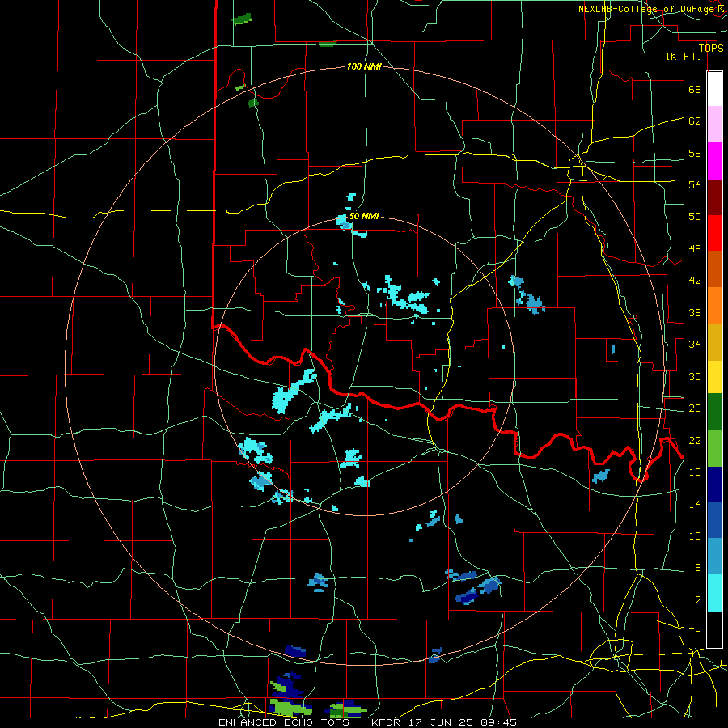The width and height of the screenshot is (728, 728).
Task: Click the '46' legend value
Action: click(695, 249)
